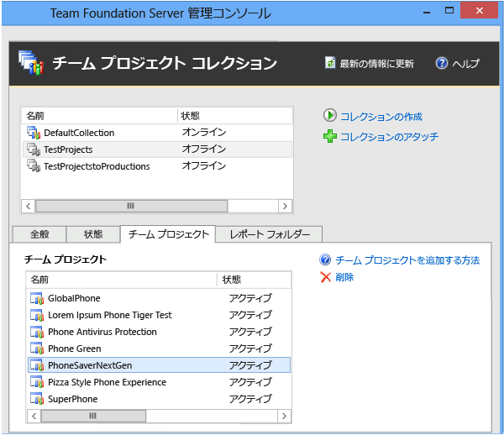The height and width of the screenshot is (435, 504).
Task: Select the TestProjects row name
Action: pyautogui.click(x=68, y=149)
